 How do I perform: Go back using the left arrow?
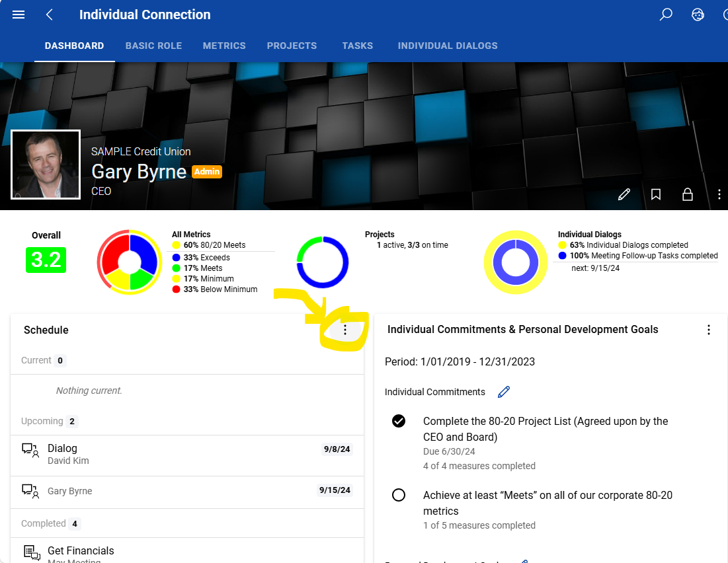[50, 15]
